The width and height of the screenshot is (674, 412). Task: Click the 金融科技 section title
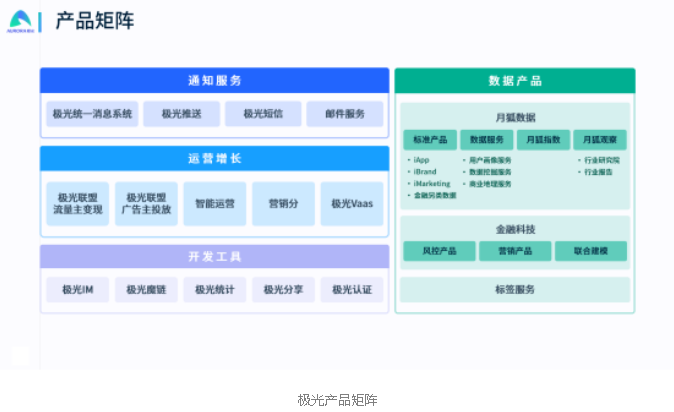pyautogui.click(x=515, y=229)
